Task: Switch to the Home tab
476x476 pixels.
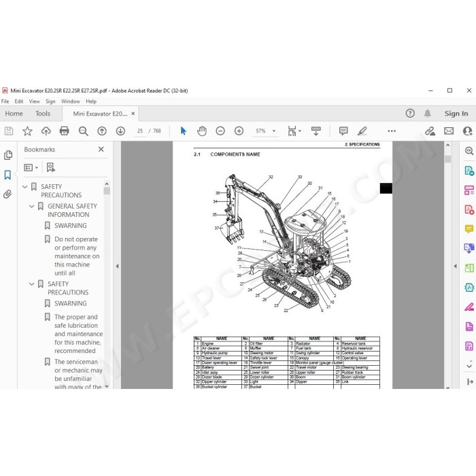Action: (x=14, y=114)
